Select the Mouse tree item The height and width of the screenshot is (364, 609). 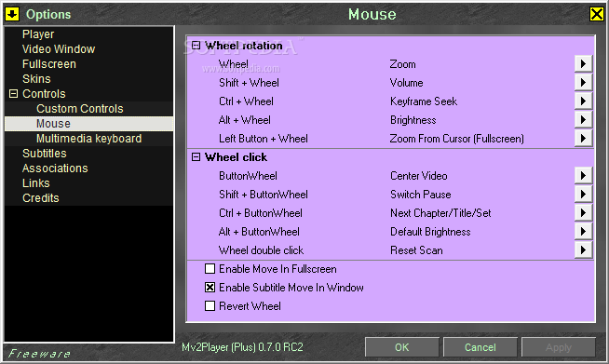[x=89, y=124]
